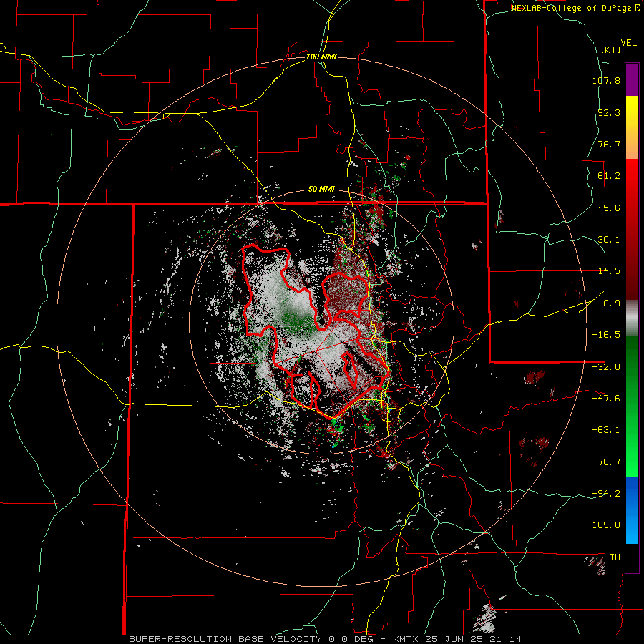The height and width of the screenshot is (644, 644).
Task: Click the 61.2 velocity scale value
Action: pyautogui.click(x=609, y=176)
